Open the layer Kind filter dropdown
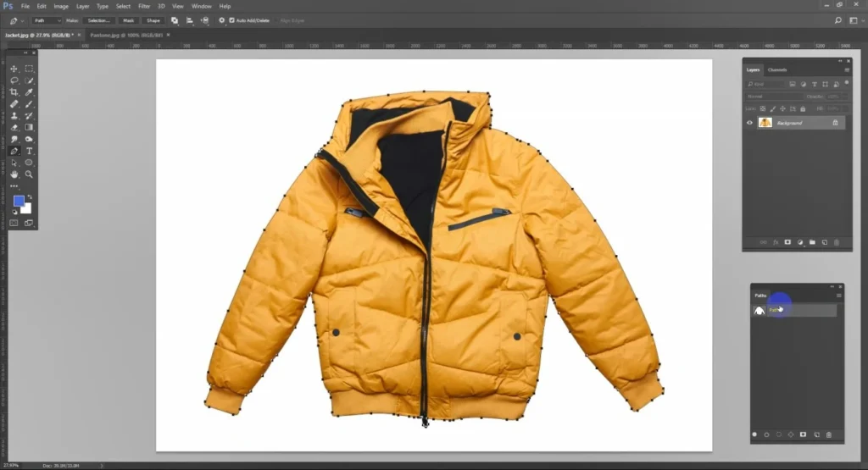This screenshot has width=868, height=470. [765, 84]
